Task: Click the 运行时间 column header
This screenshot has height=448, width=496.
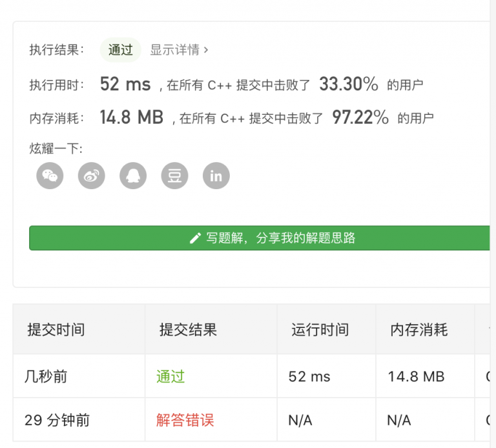Action: tap(320, 330)
